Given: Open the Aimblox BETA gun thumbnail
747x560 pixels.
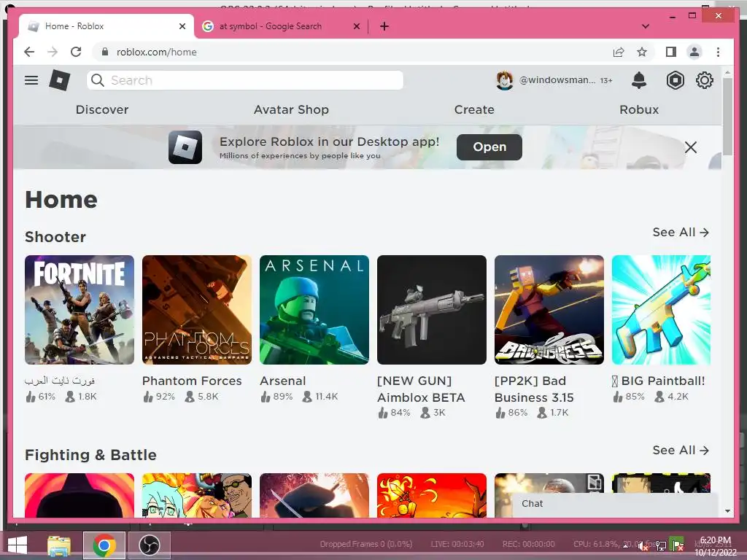Looking at the screenshot, I should click(x=432, y=310).
